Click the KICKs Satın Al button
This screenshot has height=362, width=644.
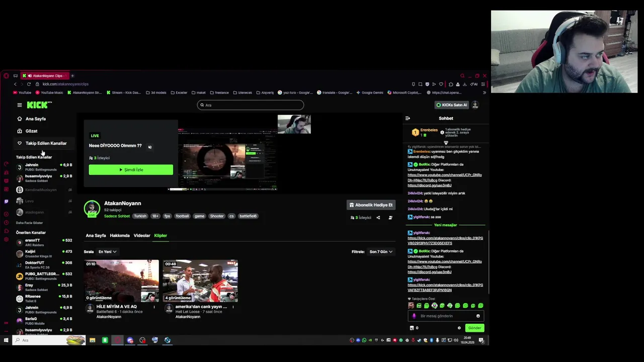click(451, 105)
